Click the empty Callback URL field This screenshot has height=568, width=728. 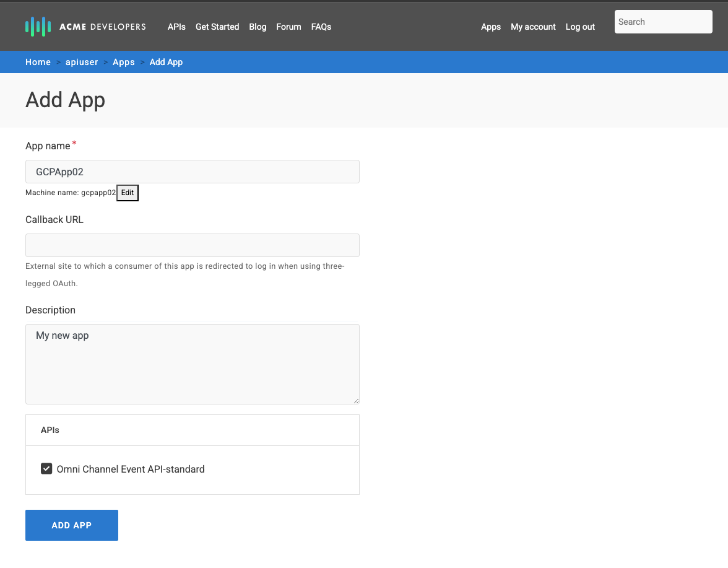point(192,245)
